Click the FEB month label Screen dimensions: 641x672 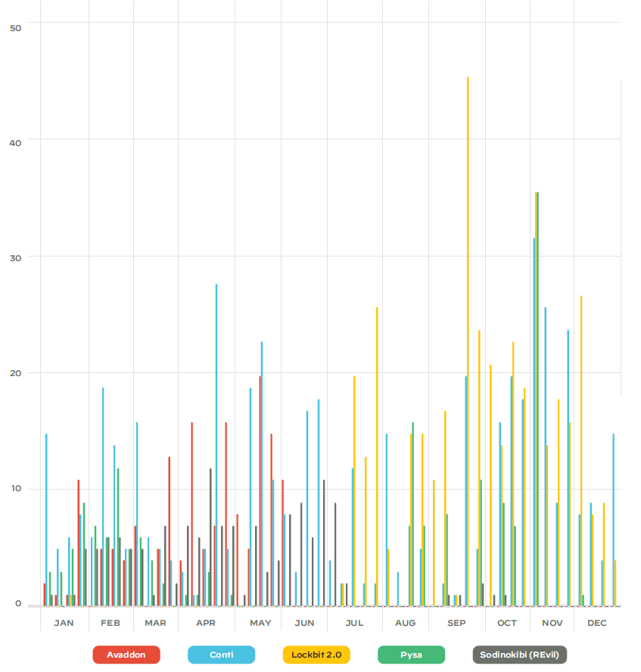coord(110,623)
